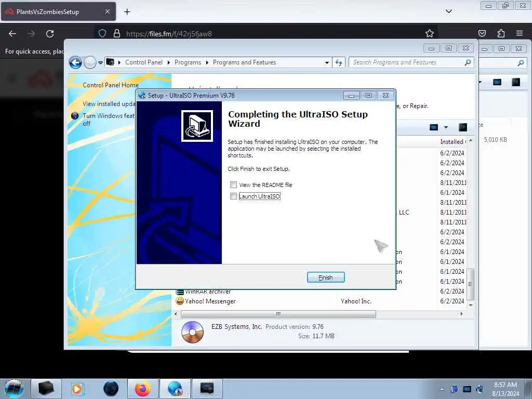532x399 pixels.
Task: Open Windows Media Player taskbar icon
Action: coord(77,389)
